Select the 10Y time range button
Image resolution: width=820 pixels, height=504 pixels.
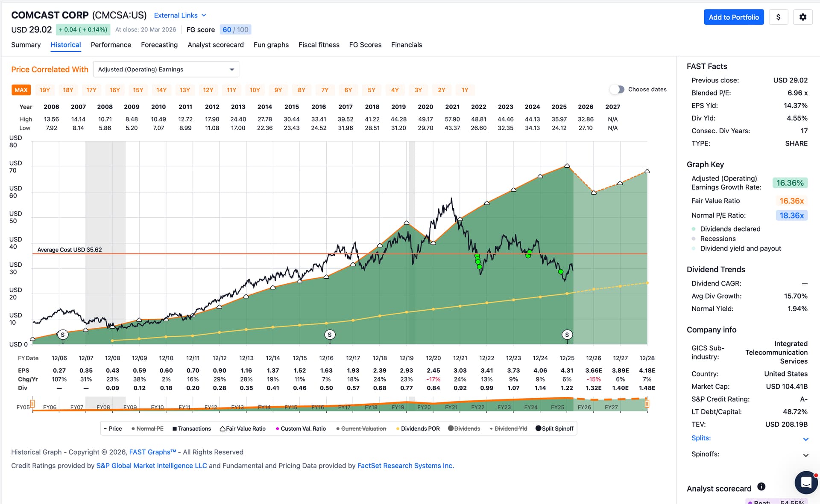pyautogui.click(x=255, y=90)
